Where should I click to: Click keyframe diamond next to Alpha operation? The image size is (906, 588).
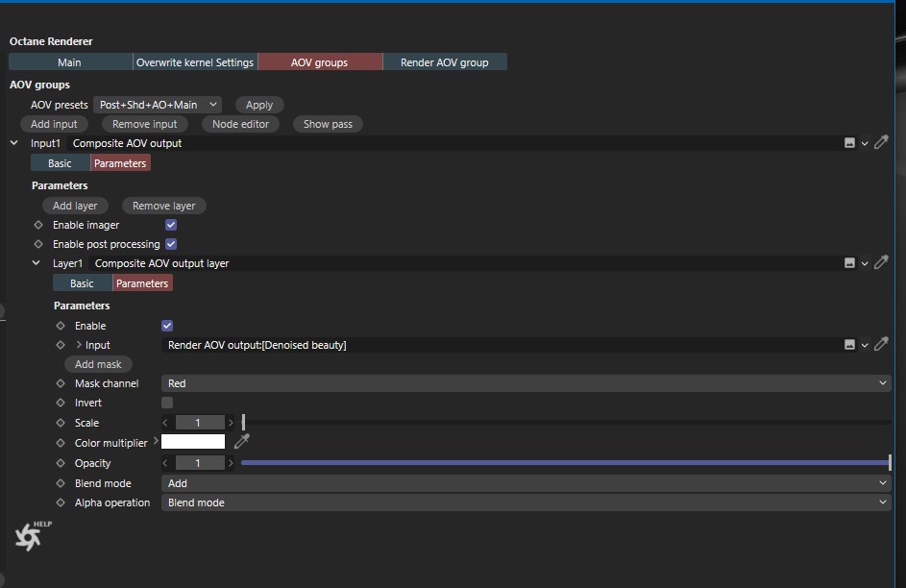(x=61, y=502)
